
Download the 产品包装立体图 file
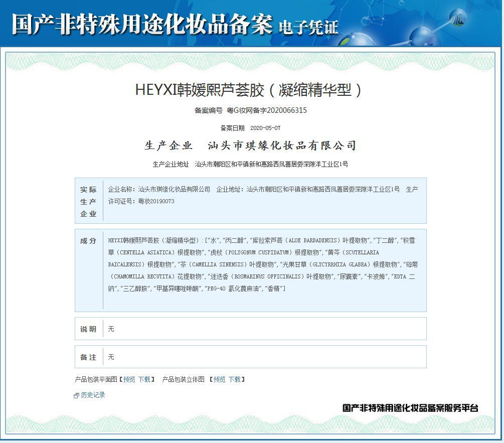[x=234, y=379]
